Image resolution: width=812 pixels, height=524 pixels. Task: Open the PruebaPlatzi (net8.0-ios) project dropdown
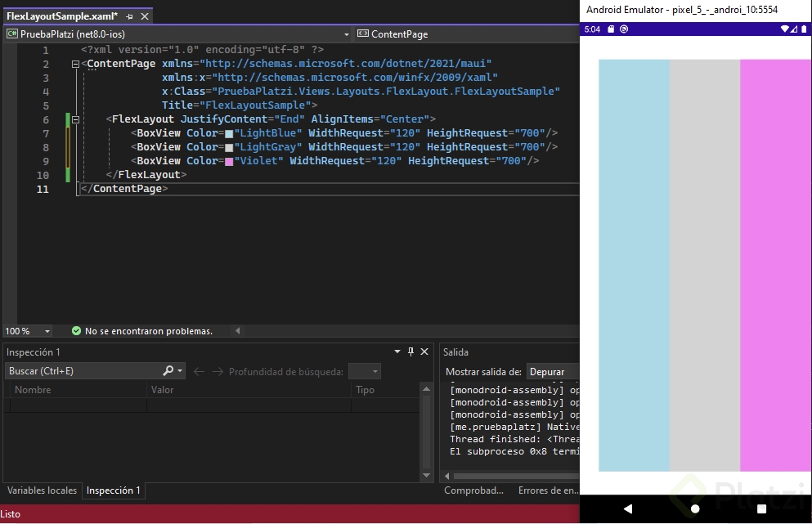coord(347,34)
